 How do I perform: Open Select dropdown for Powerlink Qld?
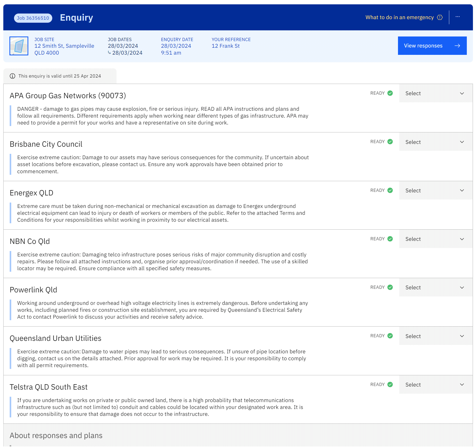pos(436,288)
